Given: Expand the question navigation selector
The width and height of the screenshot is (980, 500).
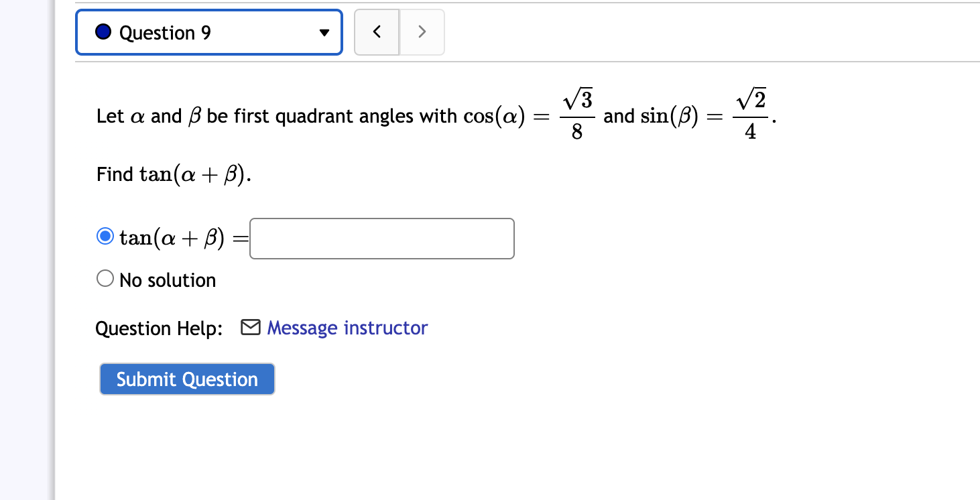Looking at the screenshot, I should point(208,32).
